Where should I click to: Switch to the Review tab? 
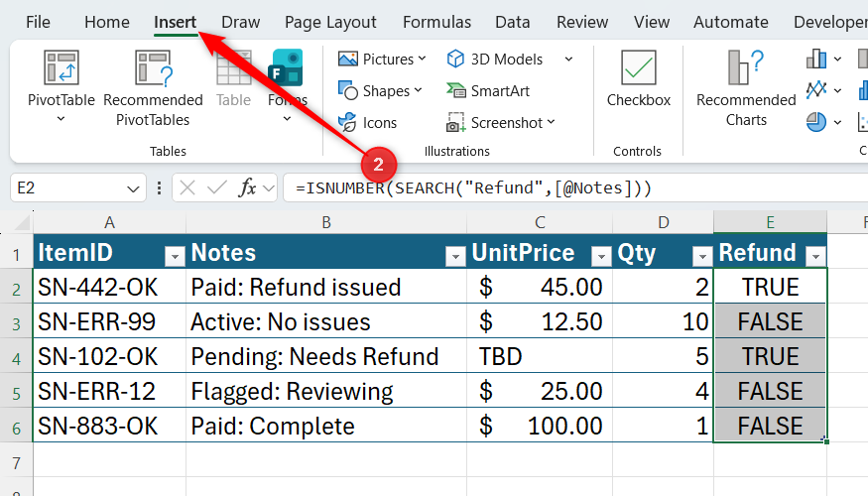tap(582, 22)
